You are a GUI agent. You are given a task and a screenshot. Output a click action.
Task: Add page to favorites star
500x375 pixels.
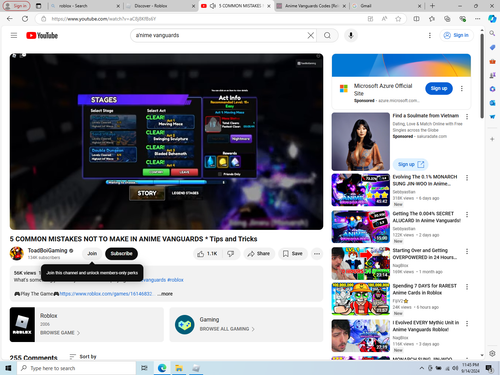click(x=398, y=19)
